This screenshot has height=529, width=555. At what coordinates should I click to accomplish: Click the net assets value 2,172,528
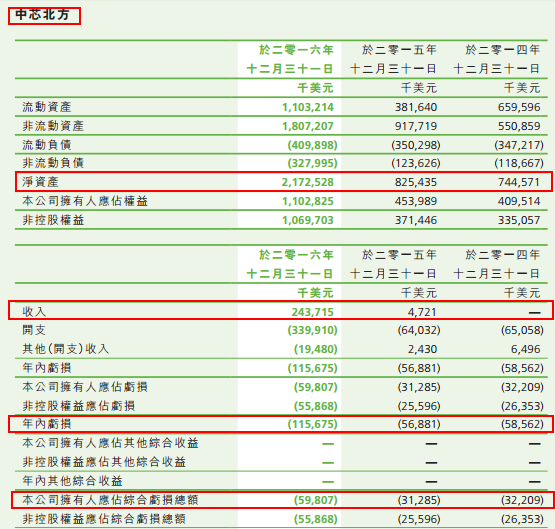click(308, 182)
